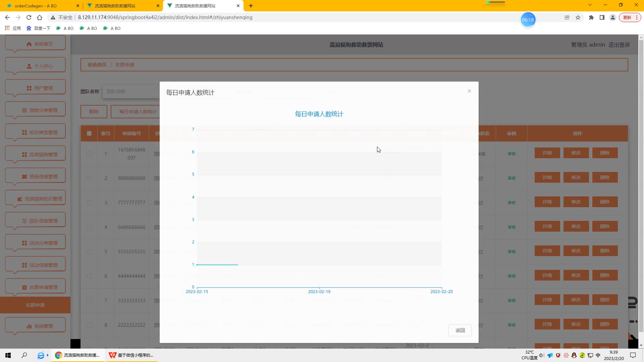Close the 每日申请人数统计 dialog with X
644x362 pixels.
coord(469,91)
